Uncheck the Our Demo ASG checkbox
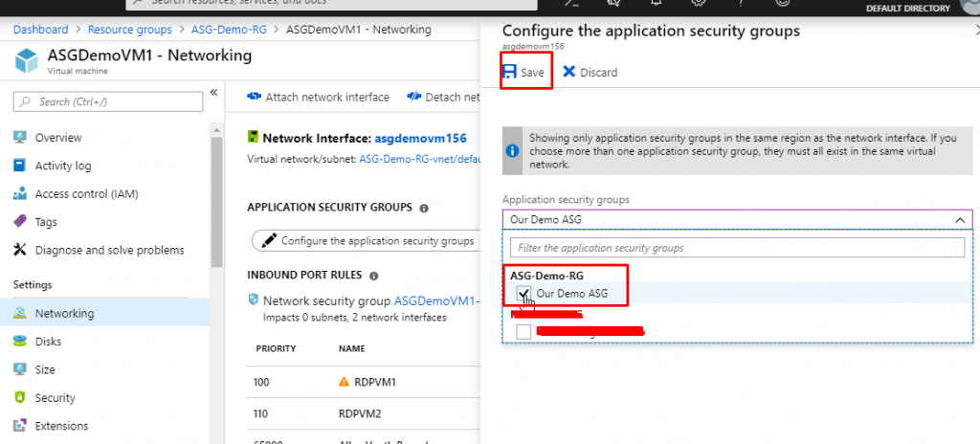The width and height of the screenshot is (980, 444). [523, 294]
